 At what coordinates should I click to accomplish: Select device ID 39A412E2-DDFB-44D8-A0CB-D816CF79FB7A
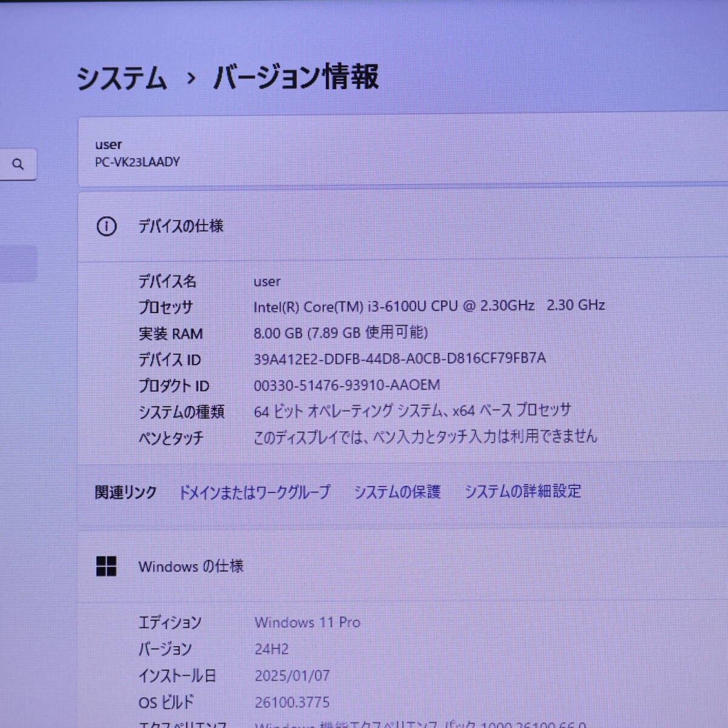(x=400, y=359)
